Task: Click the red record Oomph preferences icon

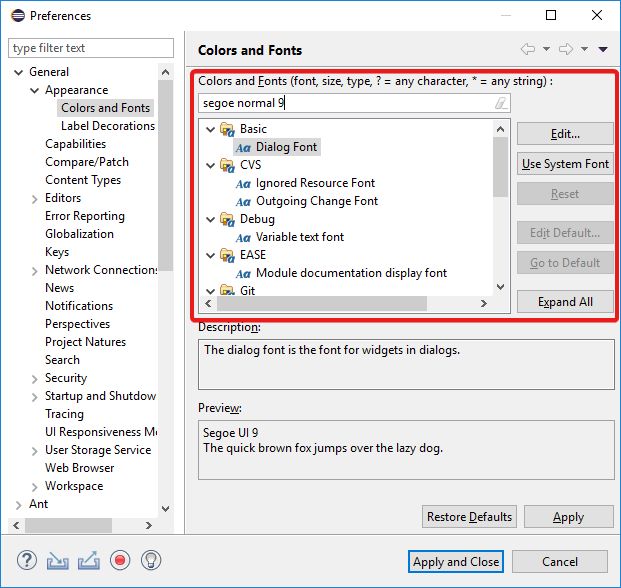Action: (x=120, y=560)
